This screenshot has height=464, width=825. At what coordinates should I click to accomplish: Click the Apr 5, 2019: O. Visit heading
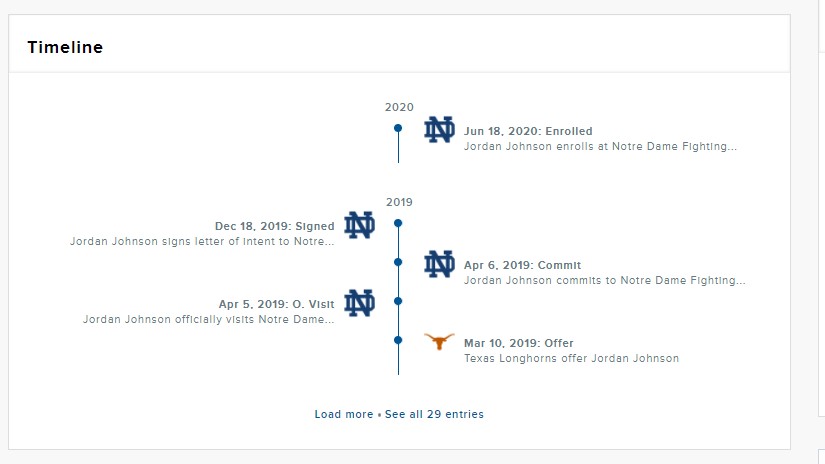tap(277, 305)
